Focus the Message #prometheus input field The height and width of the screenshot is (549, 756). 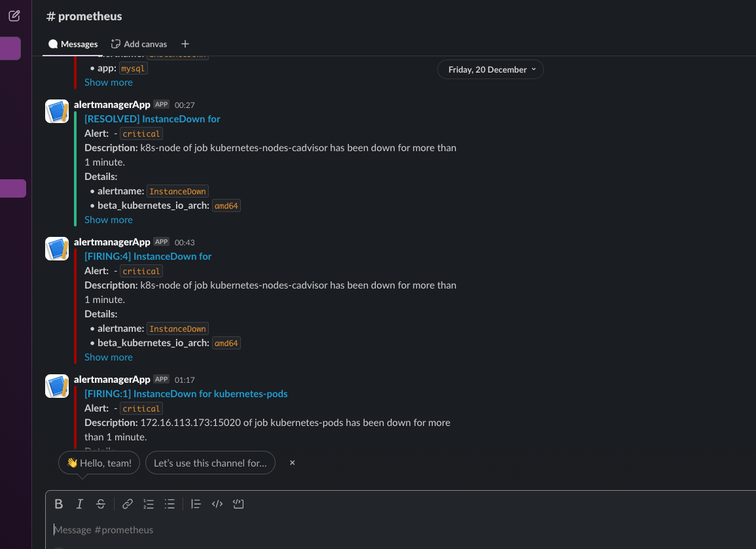[x=327, y=529]
